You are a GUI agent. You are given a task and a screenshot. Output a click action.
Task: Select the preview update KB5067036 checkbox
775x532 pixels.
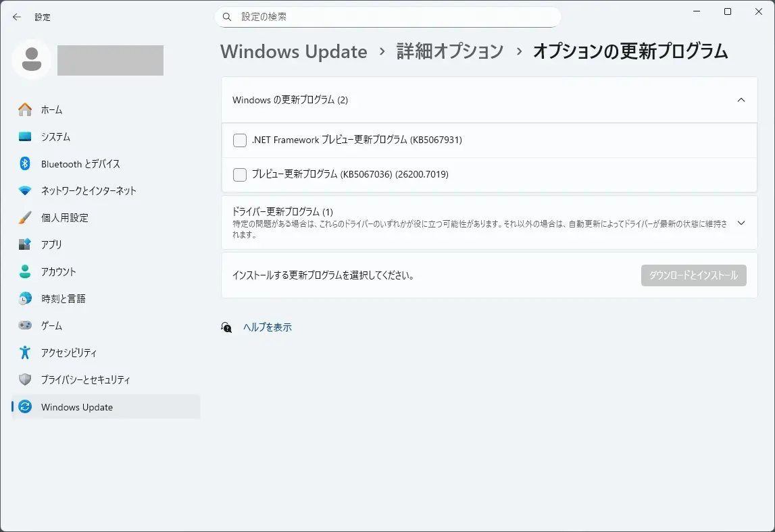240,175
